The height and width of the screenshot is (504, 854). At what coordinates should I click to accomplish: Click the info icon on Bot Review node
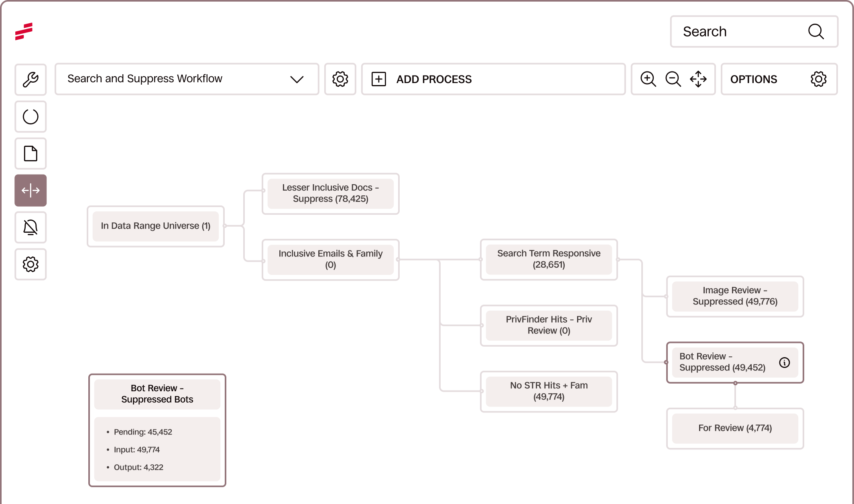(x=784, y=363)
